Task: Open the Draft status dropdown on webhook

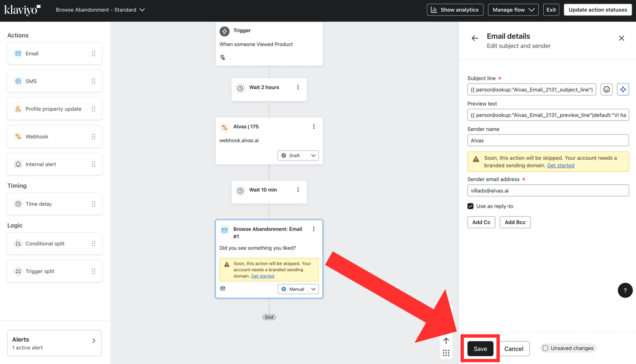Action: [298, 155]
